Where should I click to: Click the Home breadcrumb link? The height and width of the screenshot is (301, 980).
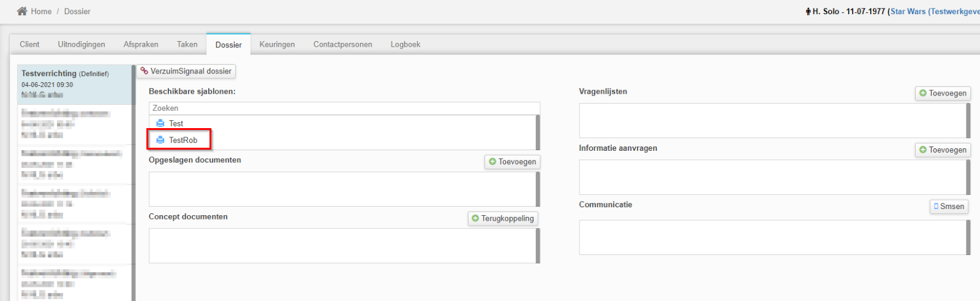pos(41,12)
